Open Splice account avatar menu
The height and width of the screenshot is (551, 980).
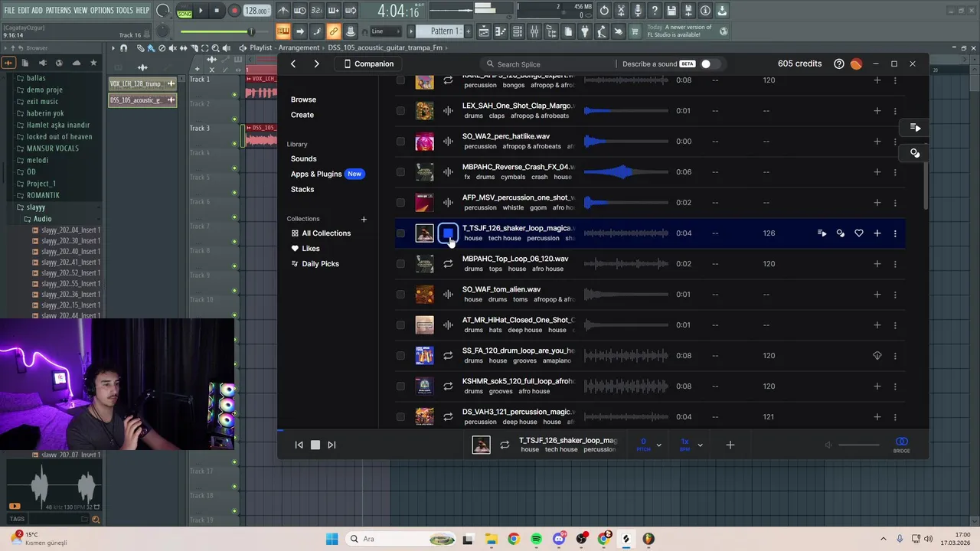[856, 64]
